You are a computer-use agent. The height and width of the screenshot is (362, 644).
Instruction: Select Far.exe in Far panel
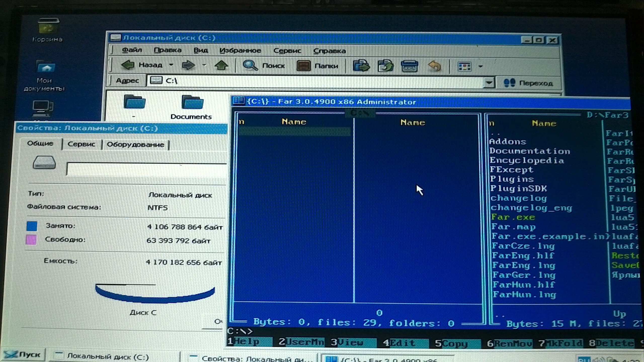[513, 217]
